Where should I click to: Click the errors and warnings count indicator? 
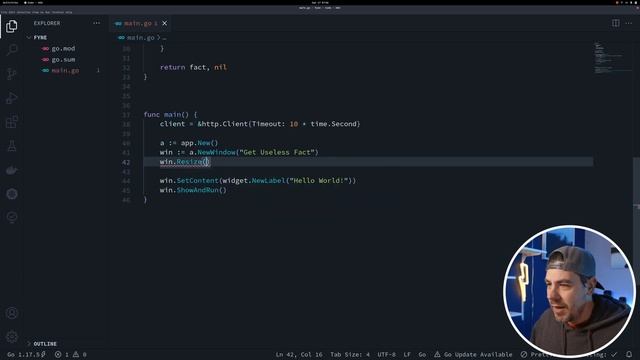coord(71,354)
